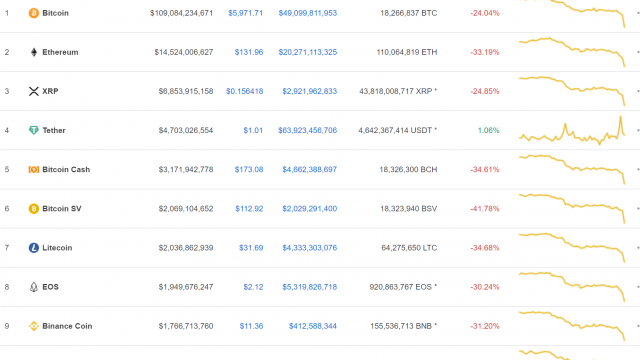
Task: Click Ethereum volume $20,271,113,325
Action: 308,52
